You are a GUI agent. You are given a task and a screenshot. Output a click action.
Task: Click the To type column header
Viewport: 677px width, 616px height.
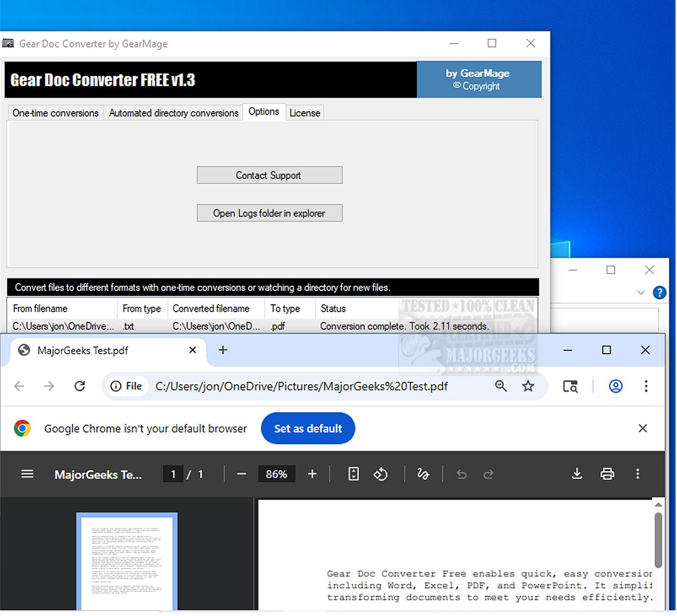point(289,308)
